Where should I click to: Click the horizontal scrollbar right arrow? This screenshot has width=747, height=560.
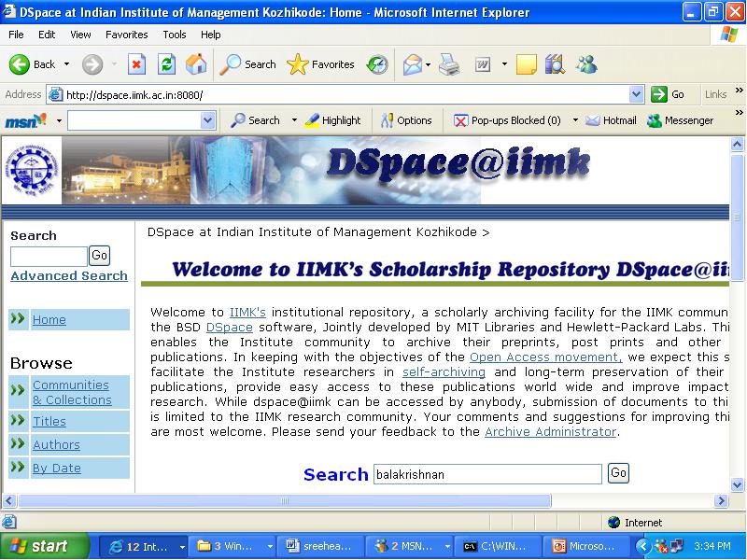721,500
